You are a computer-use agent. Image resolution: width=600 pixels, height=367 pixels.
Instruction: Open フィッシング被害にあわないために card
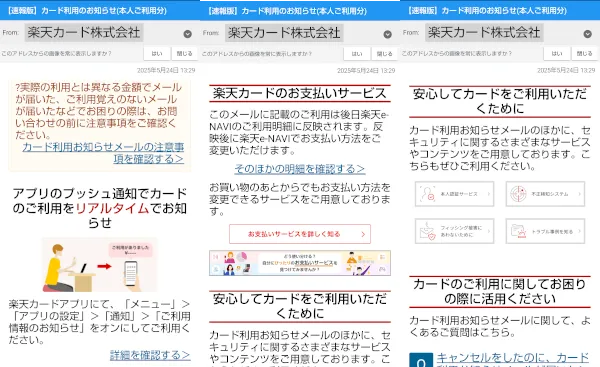coord(455,231)
